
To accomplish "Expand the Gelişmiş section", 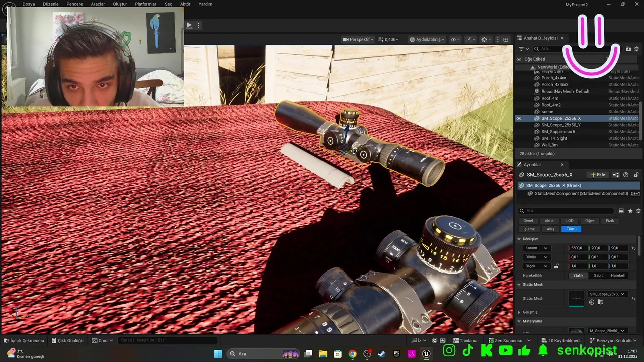I will [519, 312].
